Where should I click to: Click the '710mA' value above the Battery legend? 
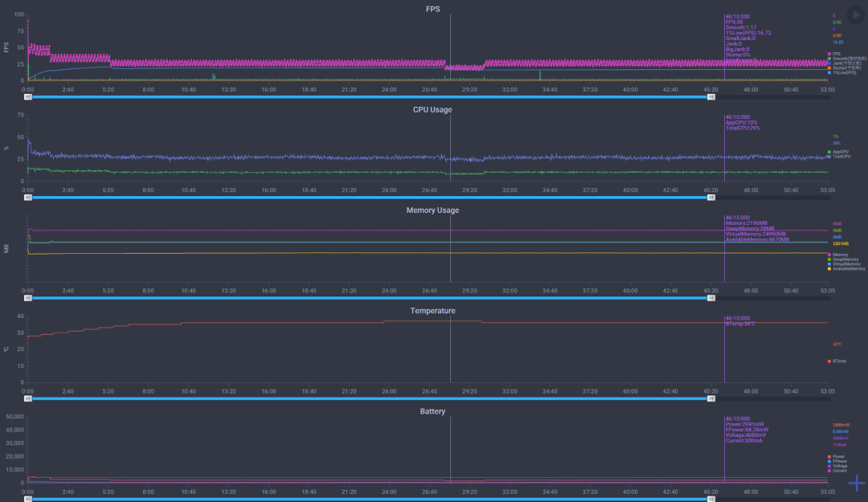coord(839,444)
